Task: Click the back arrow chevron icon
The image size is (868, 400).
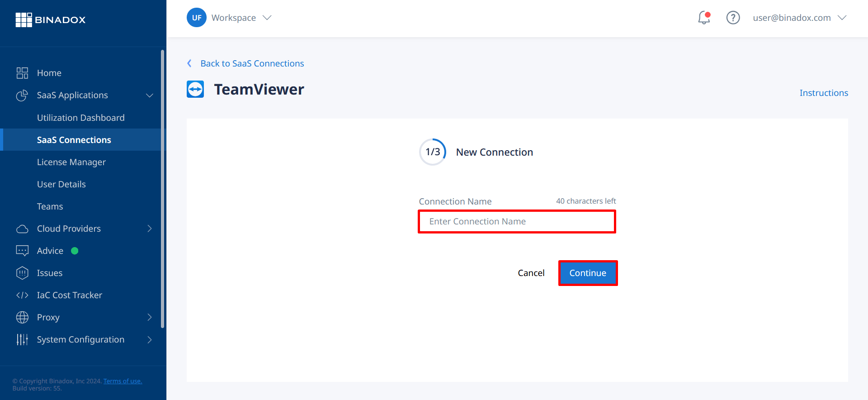Action: coord(189,63)
